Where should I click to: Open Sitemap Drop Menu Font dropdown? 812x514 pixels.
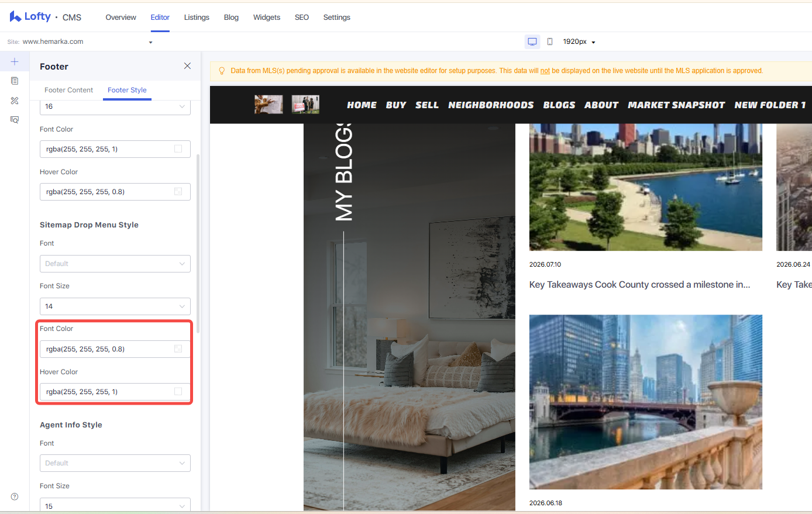click(115, 264)
